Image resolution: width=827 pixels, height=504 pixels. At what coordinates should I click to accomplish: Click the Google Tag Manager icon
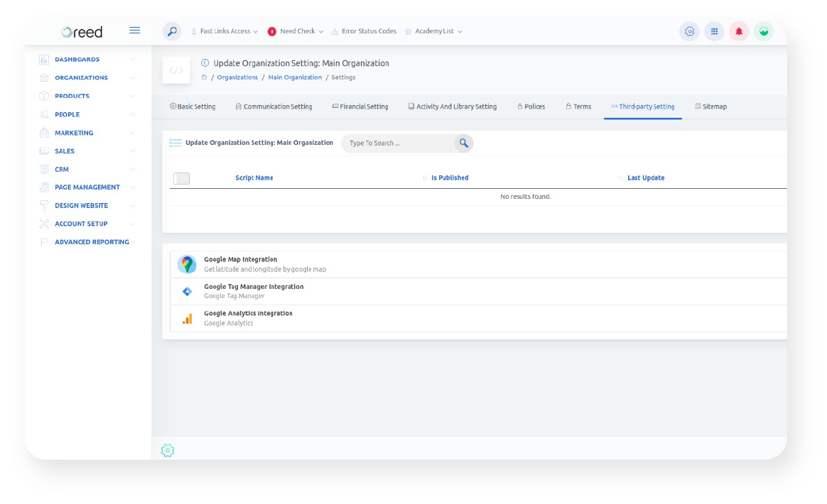coord(187,292)
